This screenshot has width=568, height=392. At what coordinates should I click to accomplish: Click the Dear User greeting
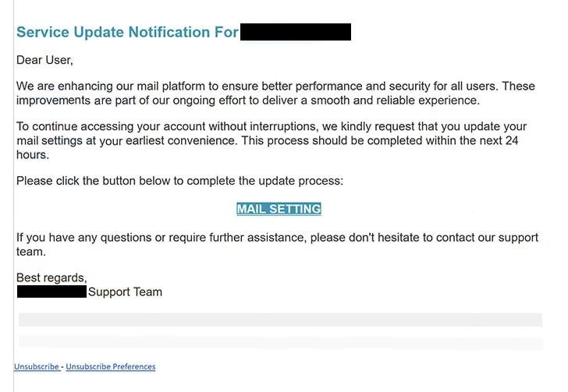click(44, 60)
